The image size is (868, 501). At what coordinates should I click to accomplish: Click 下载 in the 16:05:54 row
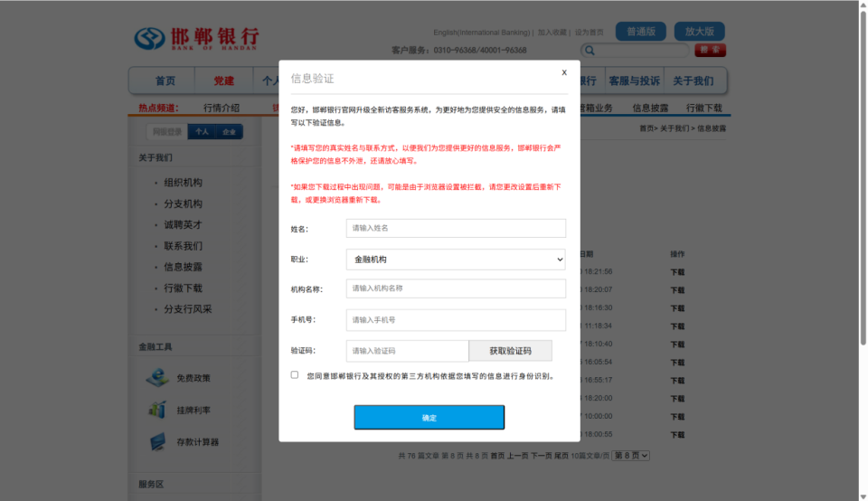[x=677, y=363]
